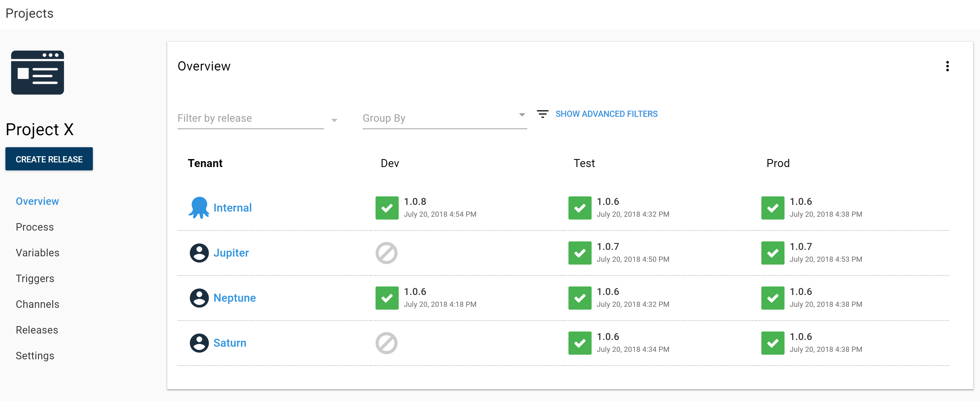
Task: Click the Internal tenant octopus icon
Action: tap(199, 207)
